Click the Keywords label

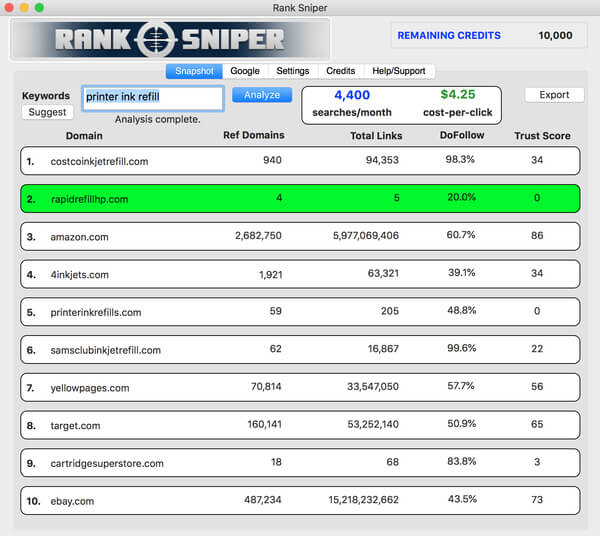coord(46,96)
